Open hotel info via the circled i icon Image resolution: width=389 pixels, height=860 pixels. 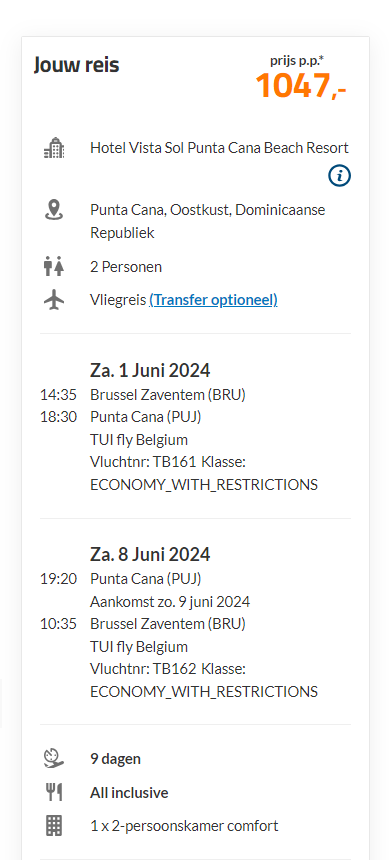[340, 176]
